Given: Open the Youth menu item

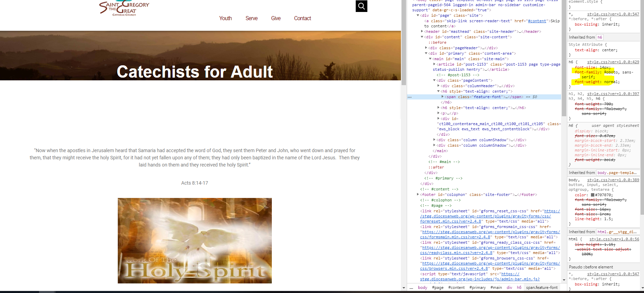Looking at the screenshot, I should coord(225,18).
